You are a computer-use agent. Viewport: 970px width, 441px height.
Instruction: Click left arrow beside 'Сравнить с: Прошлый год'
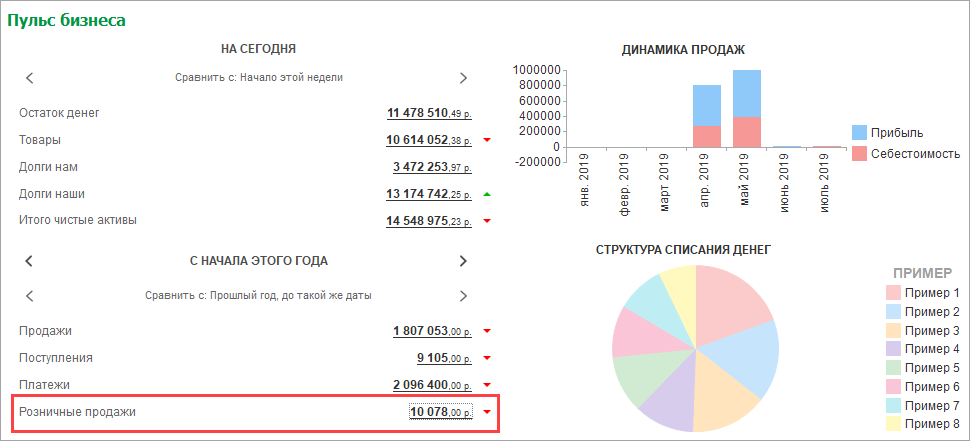(x=30, y=296)
